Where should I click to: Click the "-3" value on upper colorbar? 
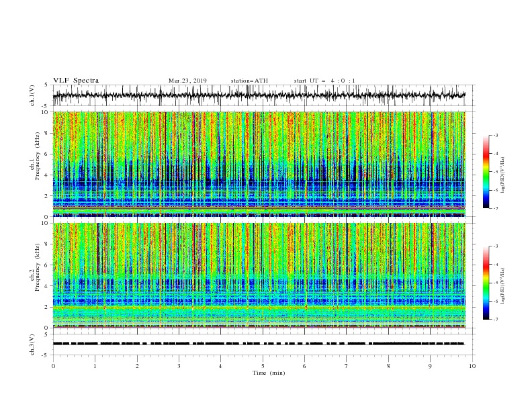coord(496,135)
